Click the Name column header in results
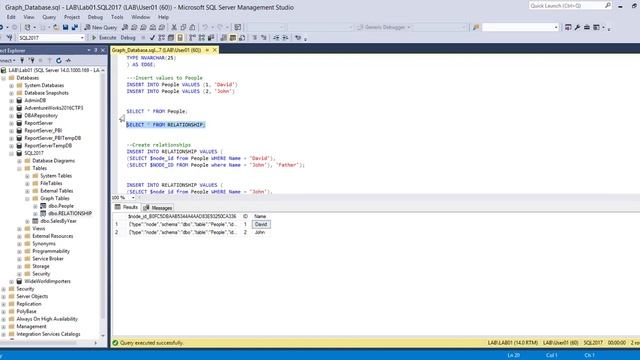This screenshot has height=360, width=640. (260, 216)
